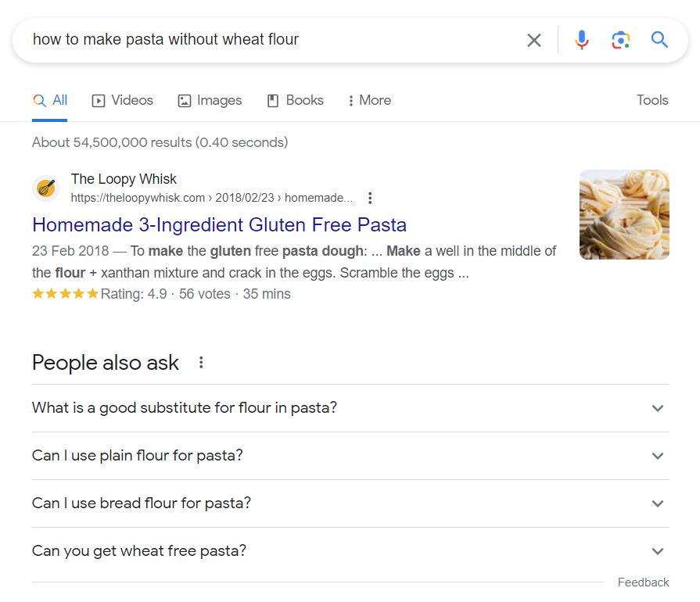This screenshot has height=602, width=700.
Task: Click the microphone icon for voice search
Action: pos(582,40)
